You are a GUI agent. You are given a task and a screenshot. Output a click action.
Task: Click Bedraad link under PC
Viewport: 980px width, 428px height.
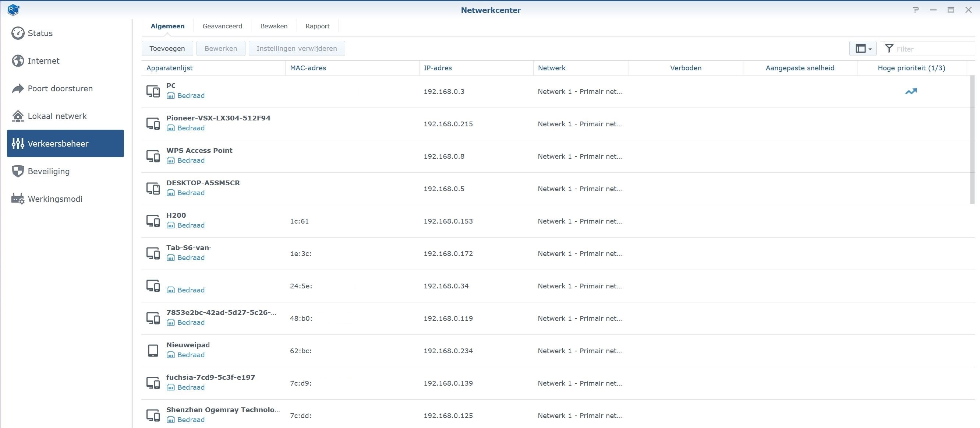191,95
